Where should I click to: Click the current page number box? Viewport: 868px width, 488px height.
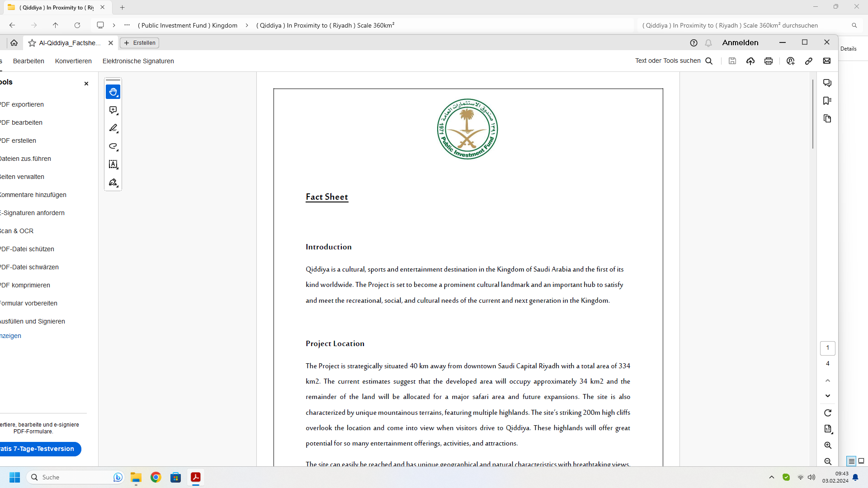point(828,348)
